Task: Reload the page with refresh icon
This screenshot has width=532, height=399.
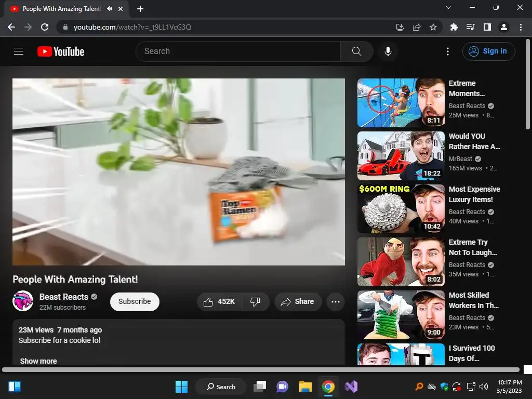Action: tap(45, 27)
